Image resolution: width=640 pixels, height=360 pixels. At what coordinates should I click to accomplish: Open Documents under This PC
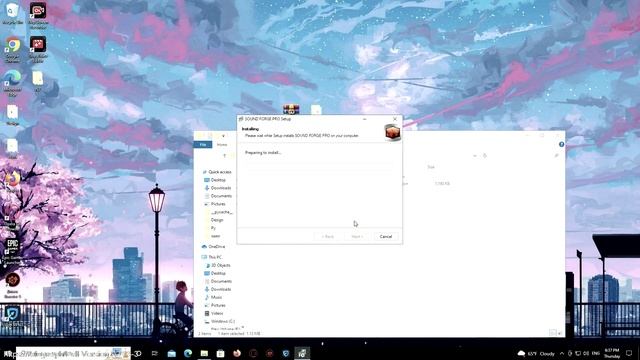point(221,281)
